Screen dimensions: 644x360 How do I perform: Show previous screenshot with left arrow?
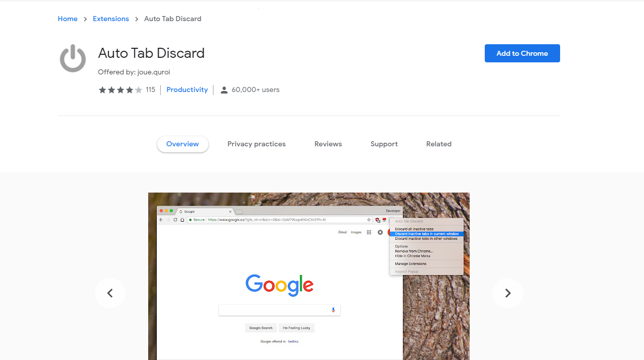pyautogui.click(x=110, y=293)
